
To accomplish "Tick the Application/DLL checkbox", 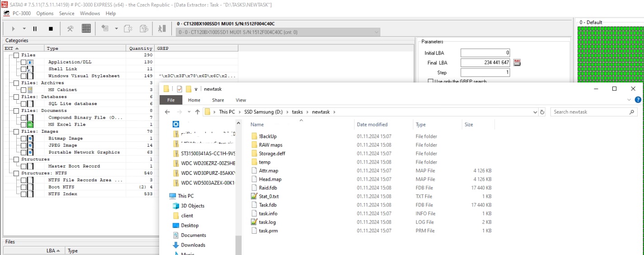I will [x=24, y=62].
